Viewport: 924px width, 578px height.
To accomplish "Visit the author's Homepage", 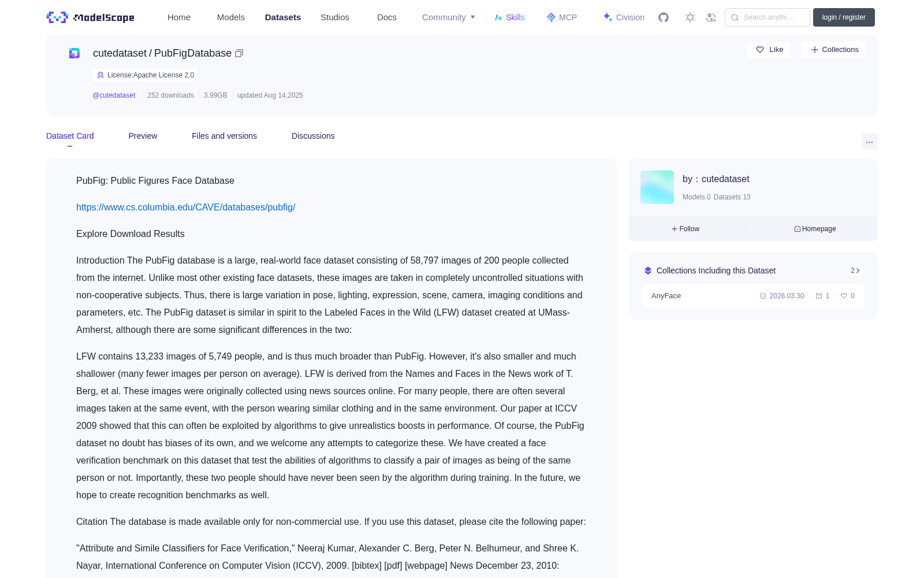I will [815, 229].
